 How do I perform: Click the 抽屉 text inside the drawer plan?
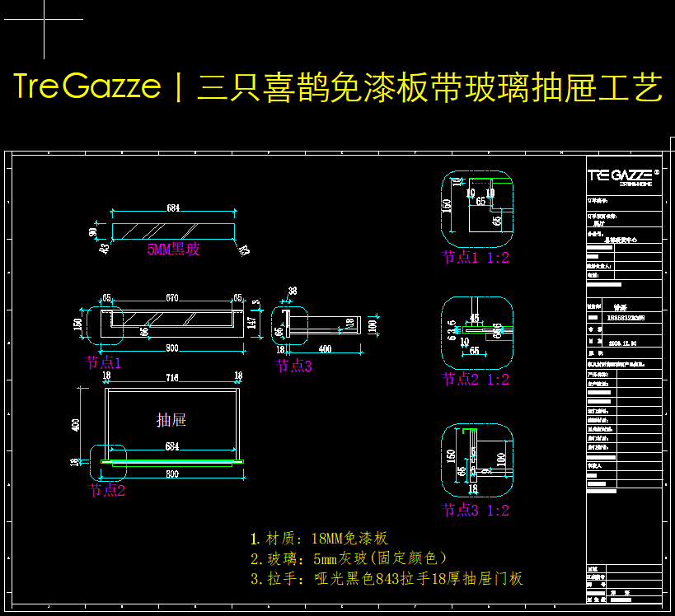[x=171, y=420]
